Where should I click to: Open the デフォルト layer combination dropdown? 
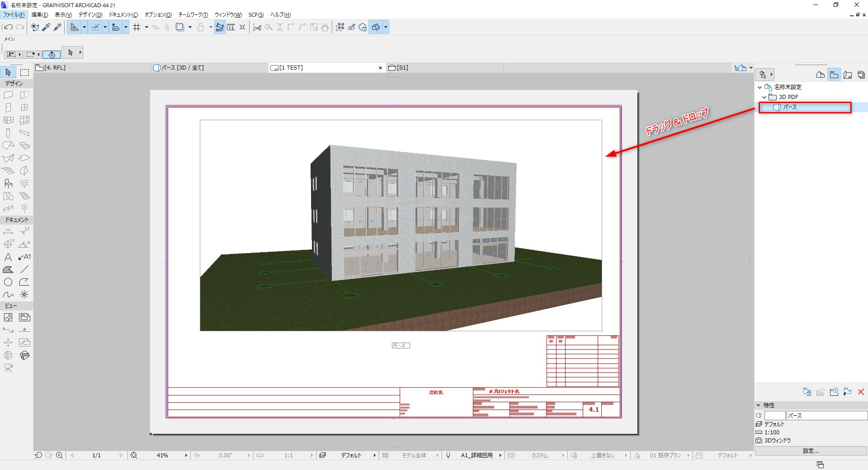pyautogui.click(x=374, y=456)
